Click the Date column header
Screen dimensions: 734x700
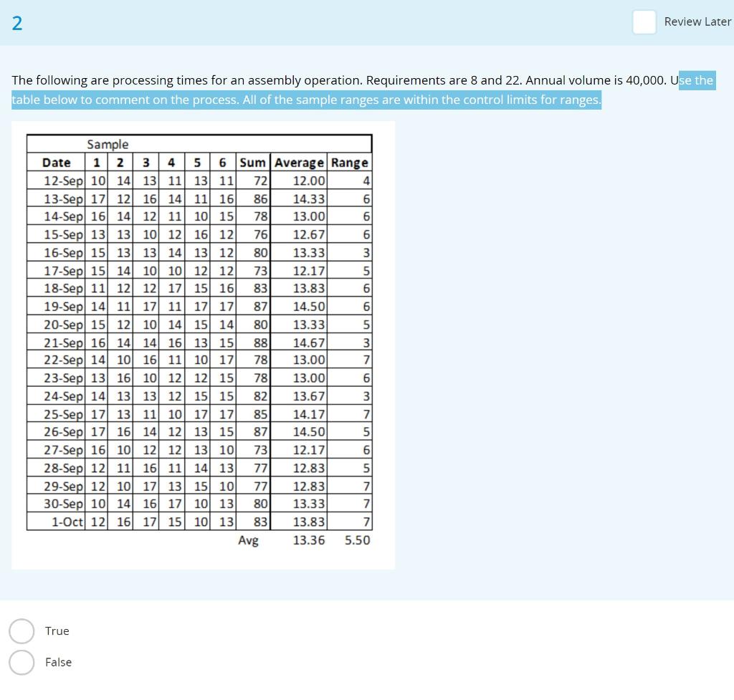55,163
